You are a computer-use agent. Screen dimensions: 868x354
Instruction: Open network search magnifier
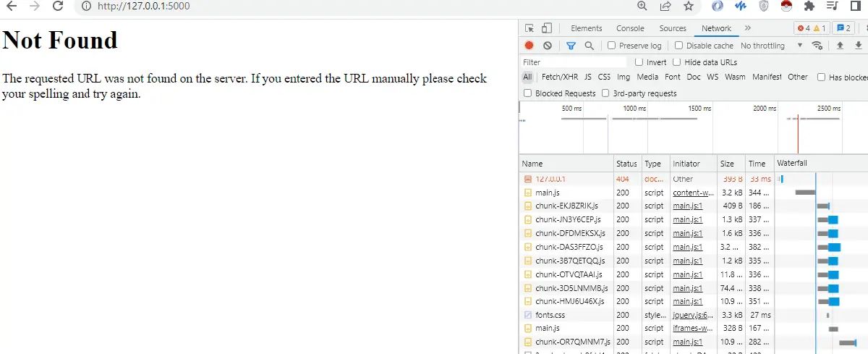click(590, 46)
